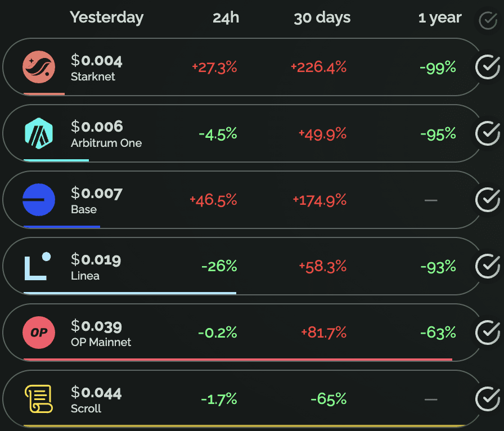Sort by the Yesterday column header
Image resolution: width=504 pixels, height=431 pixels.
106,17
